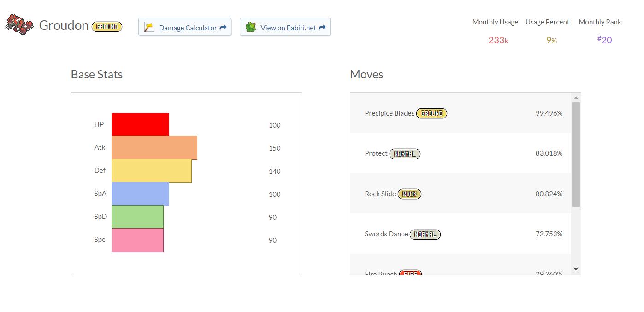The width and height of the screenshot is (644, 312).
Task: Click the Babiri.net green creature icon
Action: pos(251,27)
